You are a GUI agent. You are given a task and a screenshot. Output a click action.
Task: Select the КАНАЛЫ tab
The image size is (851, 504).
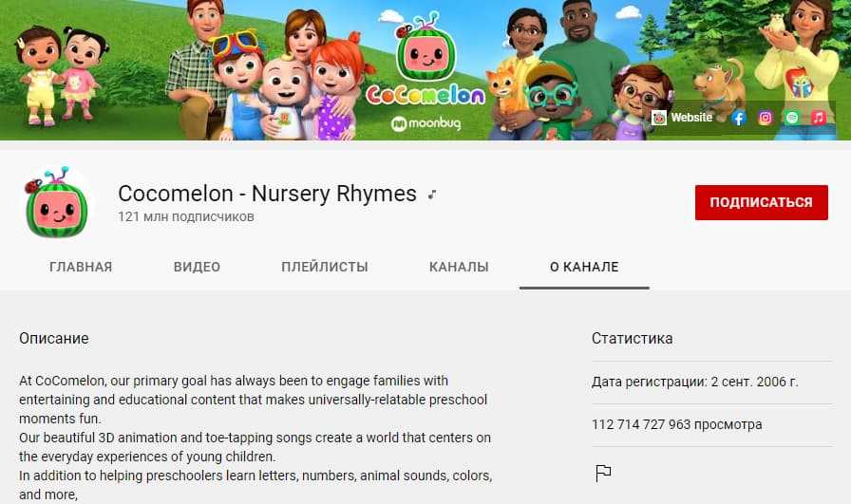(x=459, y=267)
